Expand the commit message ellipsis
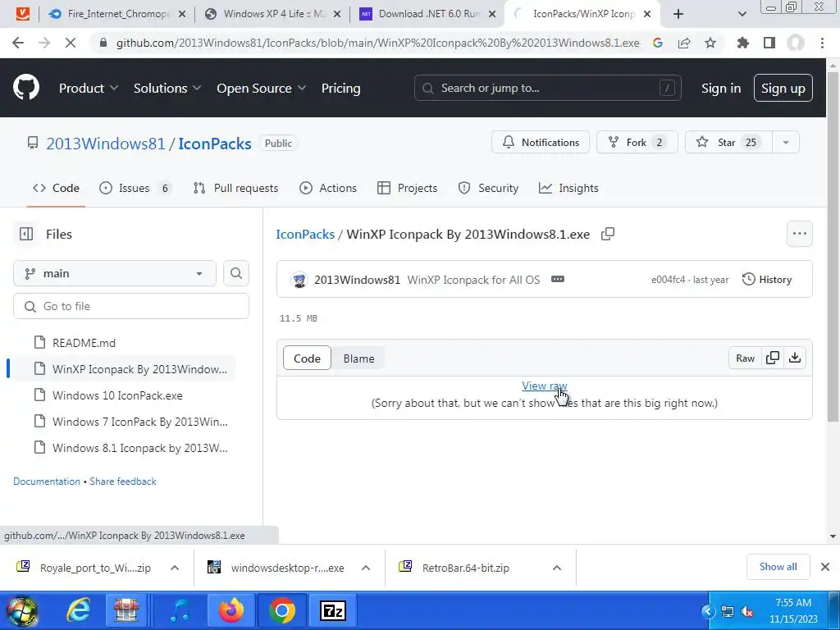Image resolution: width=840 pixels, height=630 pixels. (558, 279)
